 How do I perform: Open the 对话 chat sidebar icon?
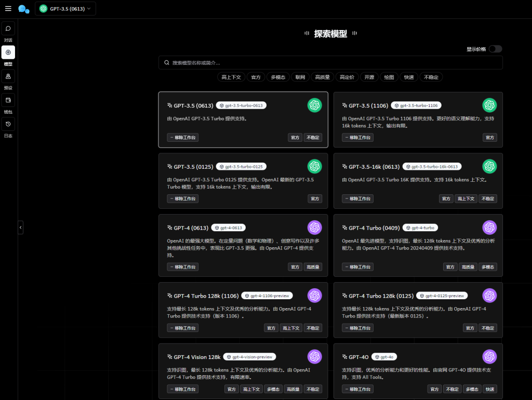tap(8, 29)
